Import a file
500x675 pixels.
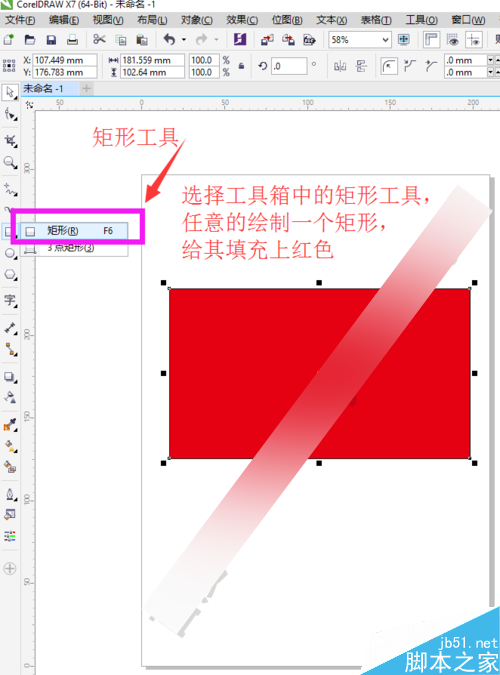point(267,40)
